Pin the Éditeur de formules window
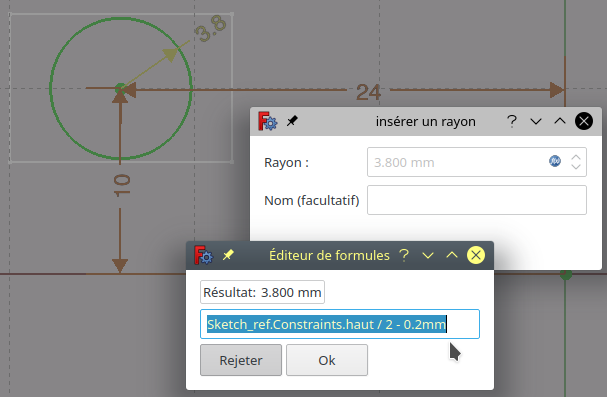607x397 pixels. click(x=228, y=255)
